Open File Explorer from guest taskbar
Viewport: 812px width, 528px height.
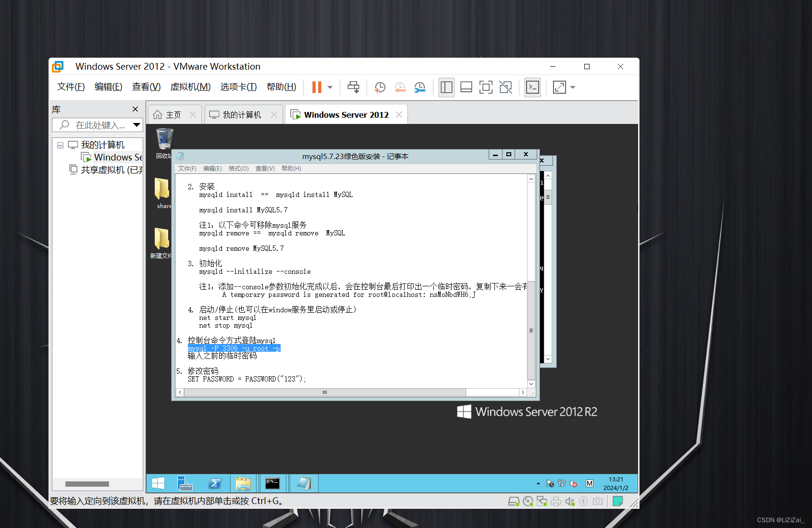point(243,483)
